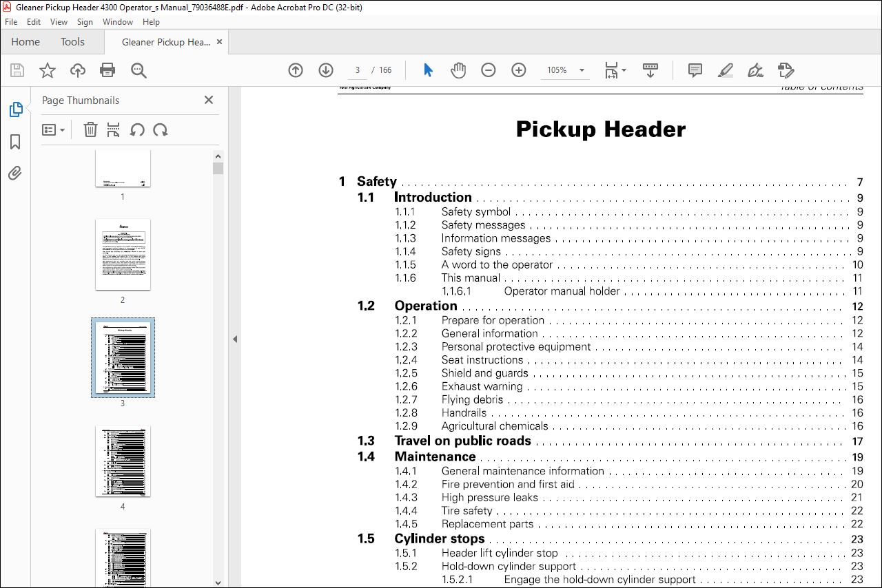
Task: Open the zoom level 105% dropdown
Action: point(582,70)
